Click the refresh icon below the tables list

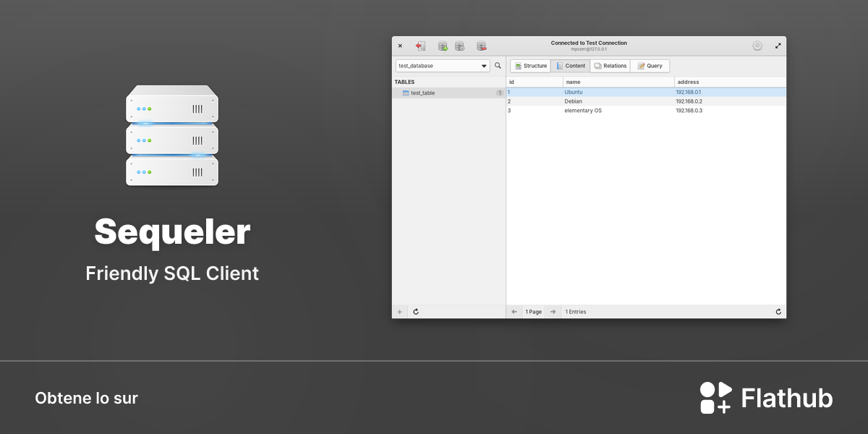416,312
